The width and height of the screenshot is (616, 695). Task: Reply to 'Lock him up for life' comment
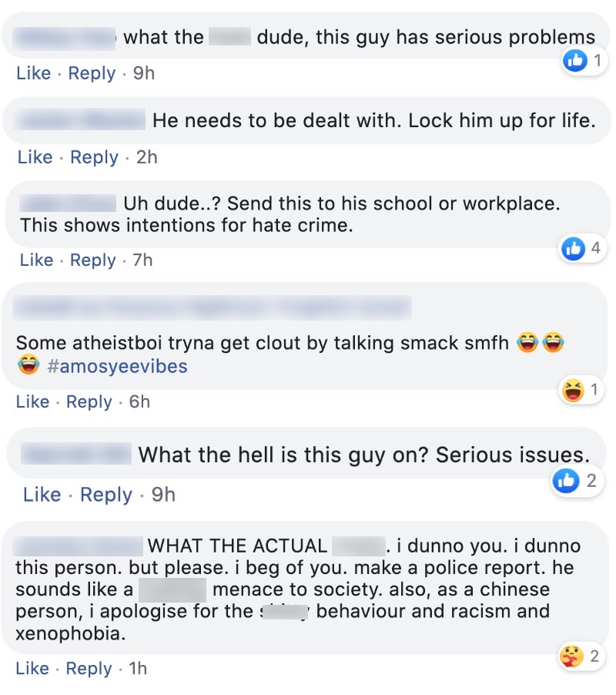[x=95, y=157]
